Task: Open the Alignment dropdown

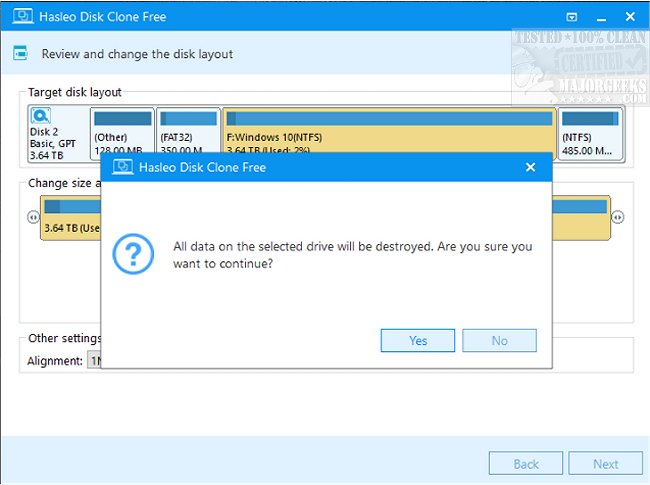Action: [x=95, y=361]
